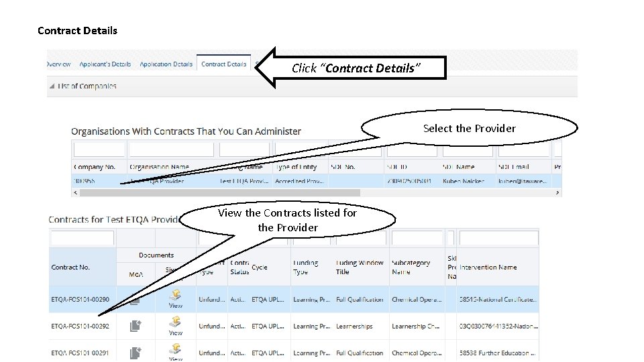644x362 pixels.
Task: Sort by Subcategory Name column header
Action: click(x=411, y=267)
